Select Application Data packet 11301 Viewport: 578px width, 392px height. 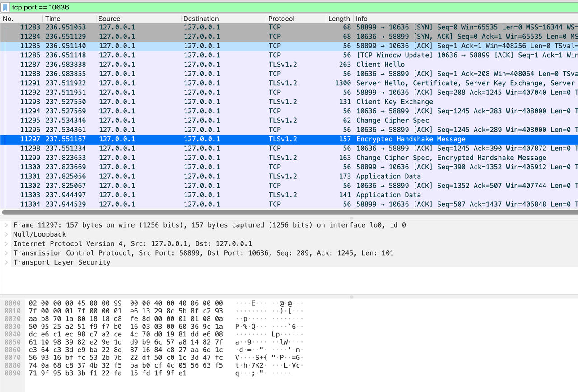[x=289, y=176]
